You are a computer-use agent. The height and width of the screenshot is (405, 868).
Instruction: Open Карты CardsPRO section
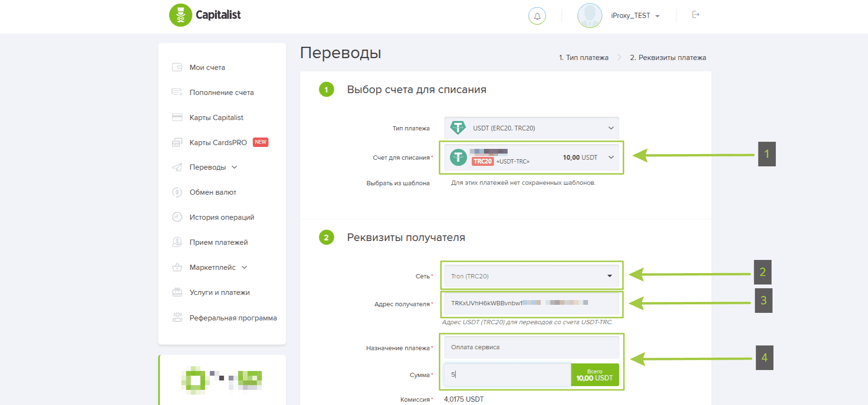[218, 143]
